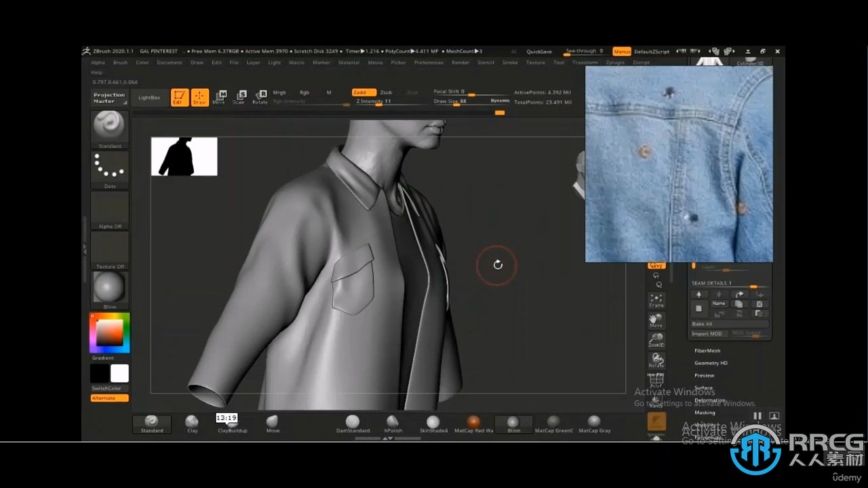Open the LightBox browser
This screenshot has height=488, width=868.
coord(149,98)
